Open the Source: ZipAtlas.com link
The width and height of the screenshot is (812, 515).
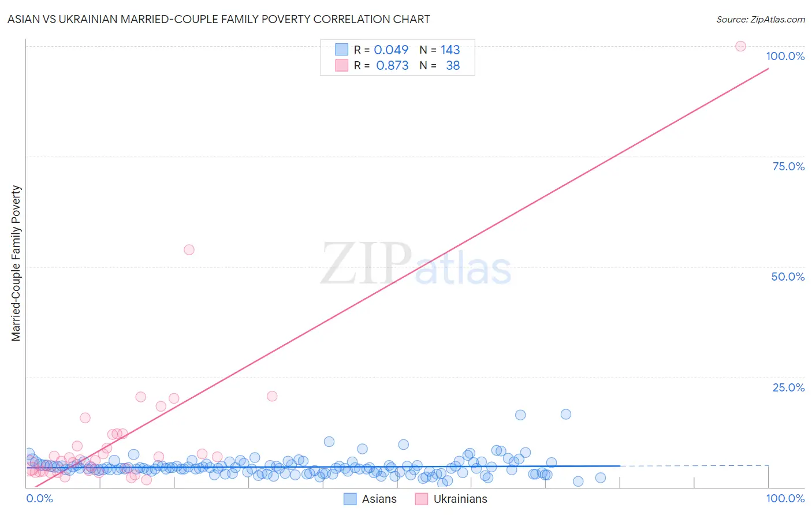tap(761, 19)
